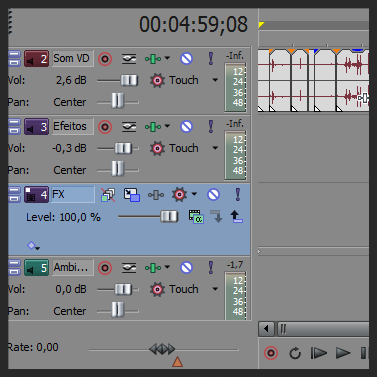Open Track FX for Ambi... track
The width and height of the screenshot is (377, 377).
click(153, 268)
